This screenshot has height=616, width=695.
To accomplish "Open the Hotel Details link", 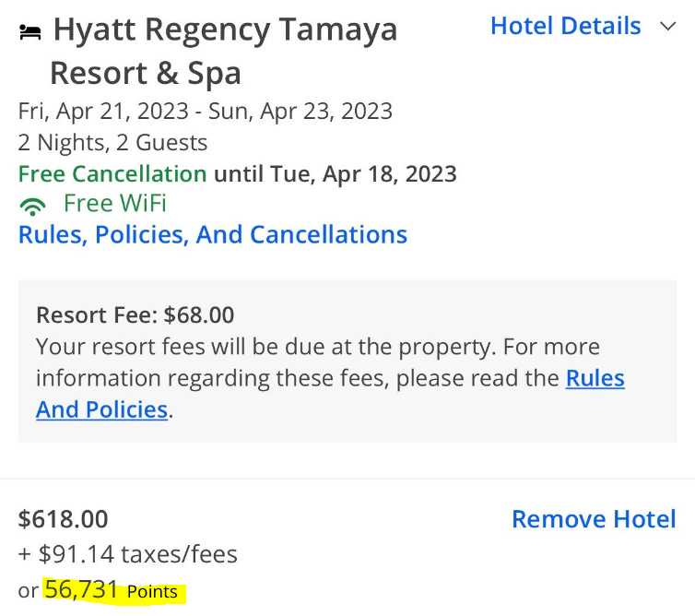I will pos(566,26).
